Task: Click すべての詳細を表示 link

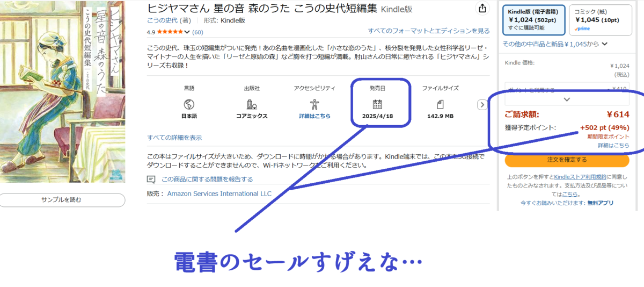Action: click(x=174, y=138)
